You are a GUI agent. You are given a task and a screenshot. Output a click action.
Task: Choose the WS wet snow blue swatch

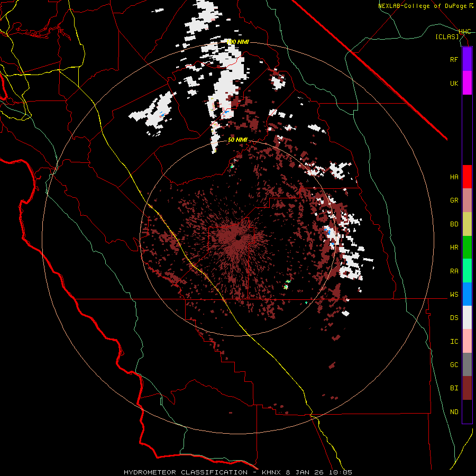point(467,294)
